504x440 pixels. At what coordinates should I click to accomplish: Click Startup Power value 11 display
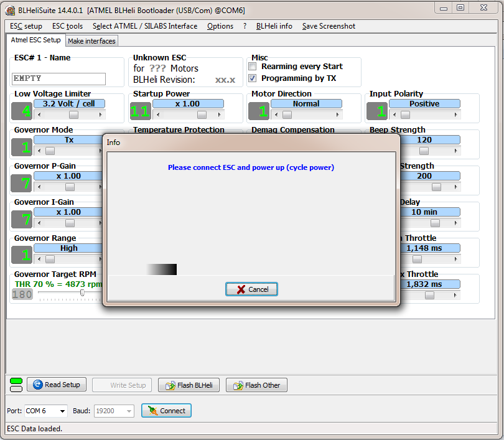point(141,111)
